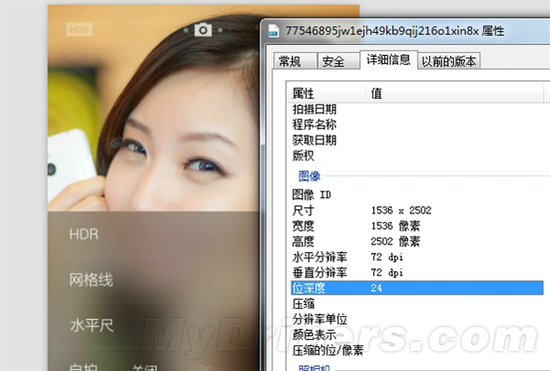Image resolution: width=550 pixels, height=371 pixels.
Task: Select the 水平分辨率 row
Action: (417, 257)
